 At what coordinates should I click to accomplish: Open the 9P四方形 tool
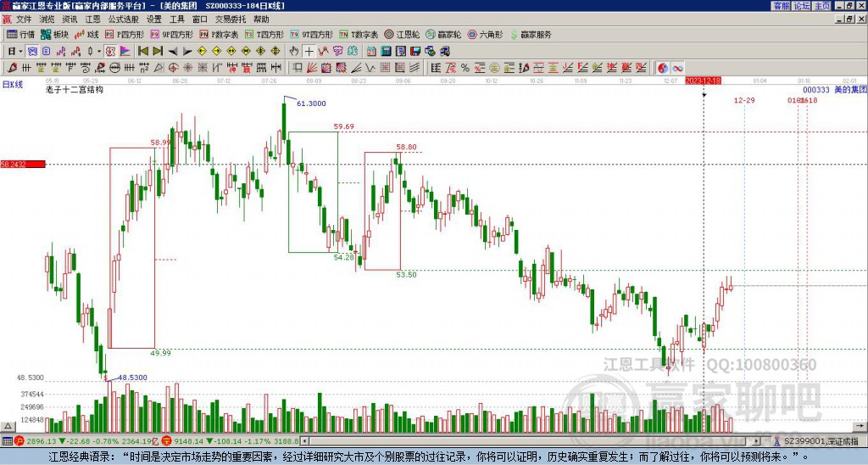click(171, 34)
